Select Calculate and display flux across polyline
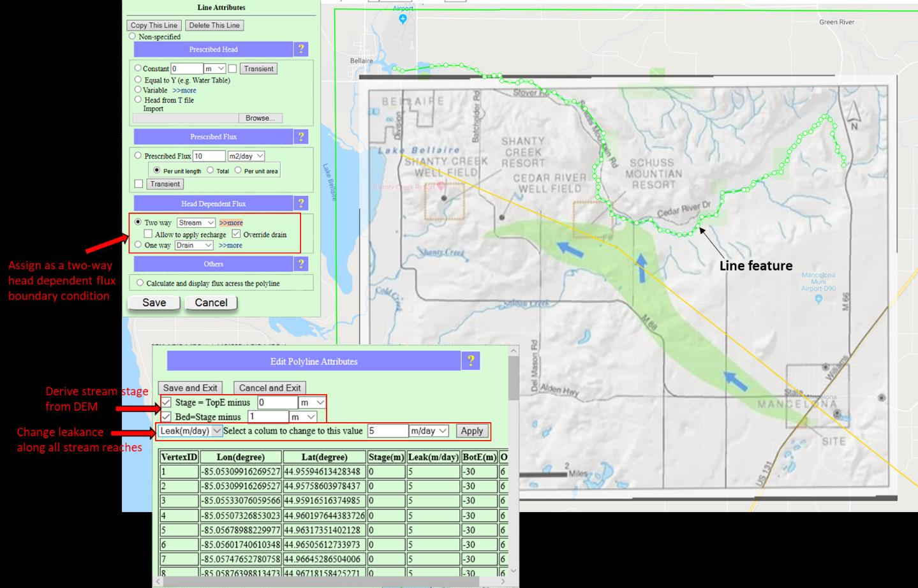The height and width of the screenshot is (588, 918). (x=140, y=283)
